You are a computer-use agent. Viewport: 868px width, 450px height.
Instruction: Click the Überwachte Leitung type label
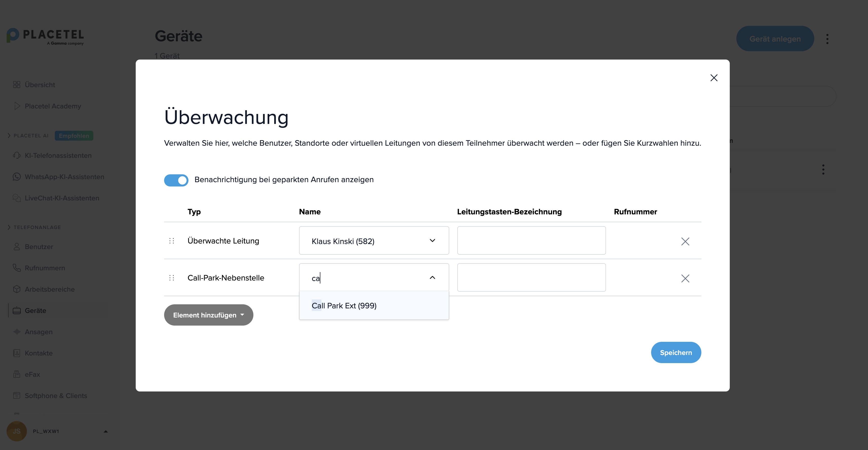pos(223,241)
